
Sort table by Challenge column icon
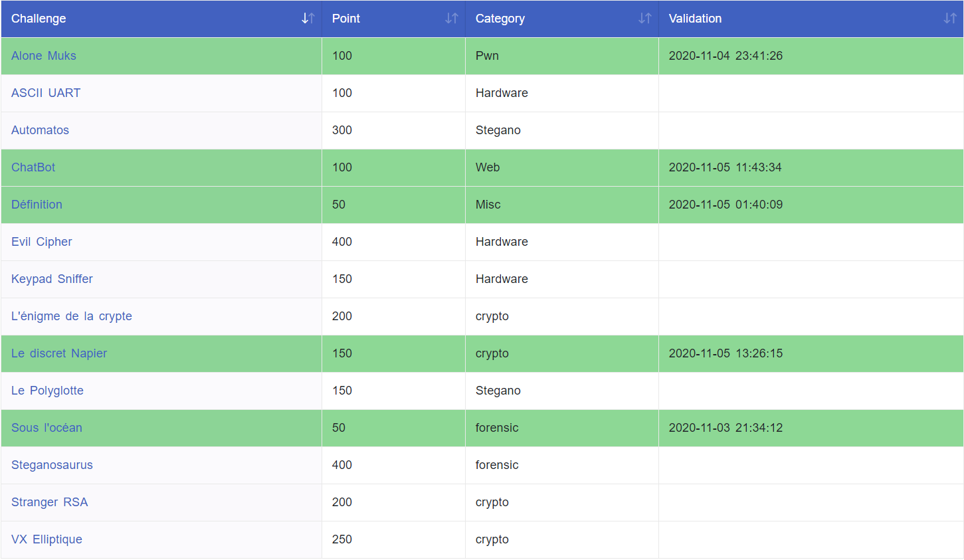point(308,19)
